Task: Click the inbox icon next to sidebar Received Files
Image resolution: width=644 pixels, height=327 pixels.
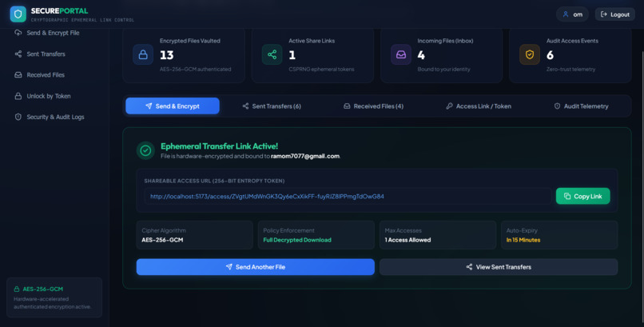Action: (18, 75)
